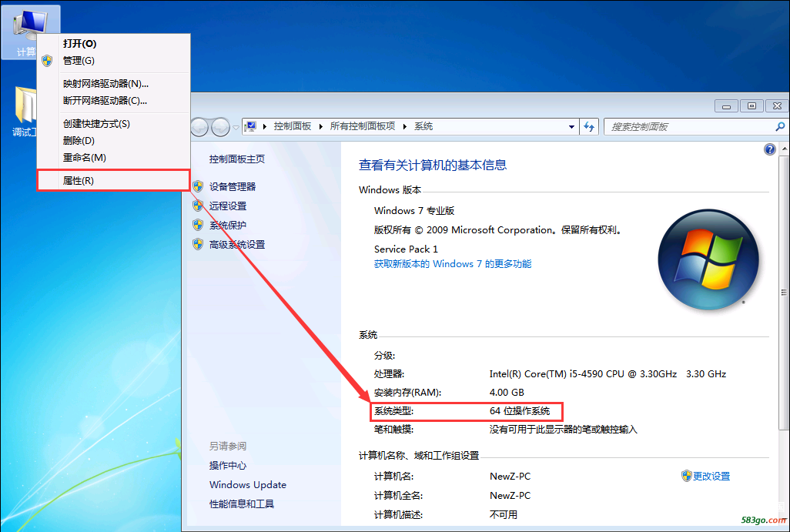Image resolution: width=790 pixels, height=532 pixels.
Task: Open the Computer desktop icon
Action: (x=29, y=32)
